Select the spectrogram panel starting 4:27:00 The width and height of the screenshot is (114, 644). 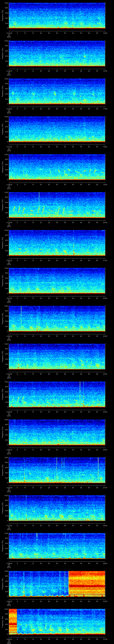[57, 508]
